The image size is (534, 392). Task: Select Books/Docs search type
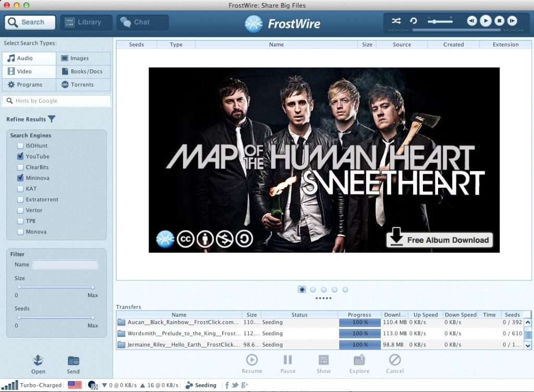tap(83, 71)
